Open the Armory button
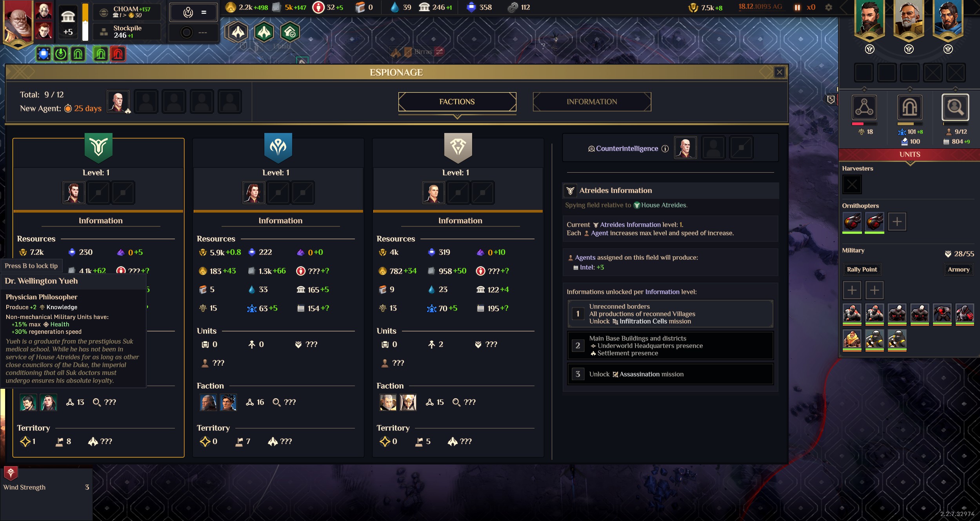Image resolution: width=980 pixels, height=521 pixels. [958, 270]
